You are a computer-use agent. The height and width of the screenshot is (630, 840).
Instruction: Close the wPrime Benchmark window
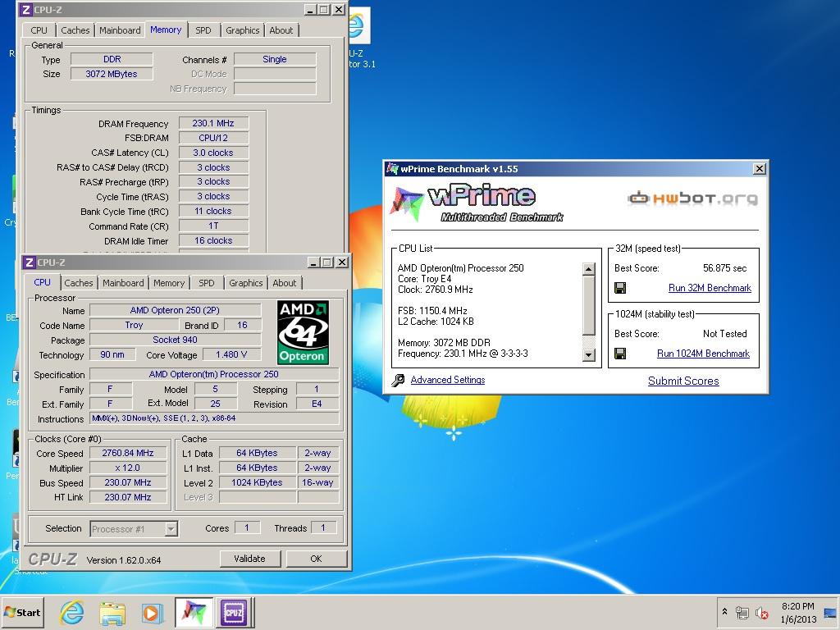759,169
